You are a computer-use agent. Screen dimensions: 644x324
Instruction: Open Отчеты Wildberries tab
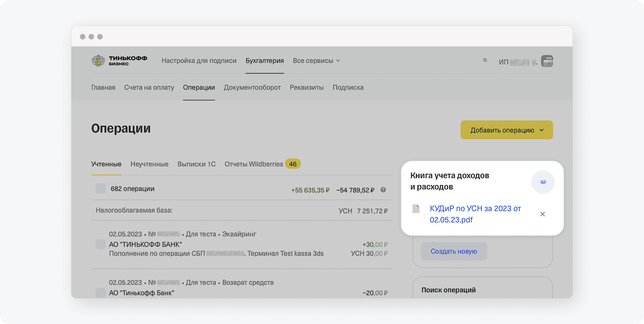254,164
